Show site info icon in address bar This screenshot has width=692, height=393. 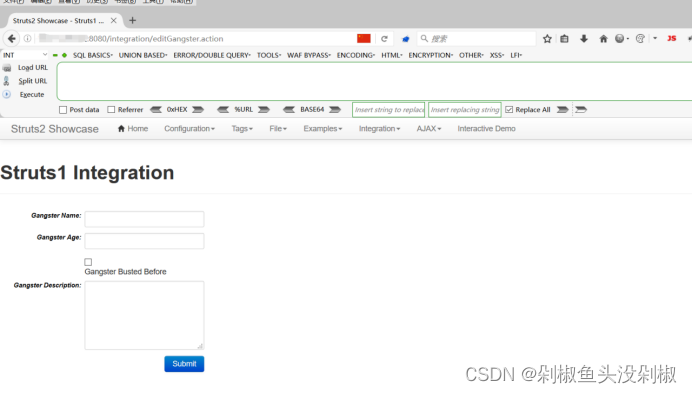[x=27, y=38]
